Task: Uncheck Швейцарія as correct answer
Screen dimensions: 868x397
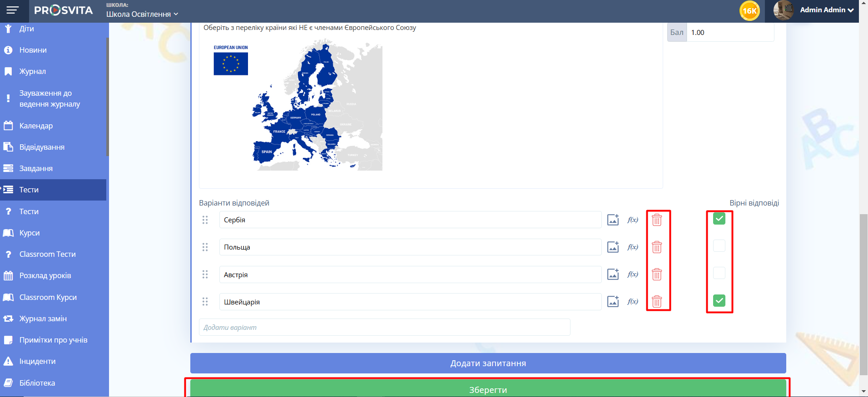Action: pos(719,300)
